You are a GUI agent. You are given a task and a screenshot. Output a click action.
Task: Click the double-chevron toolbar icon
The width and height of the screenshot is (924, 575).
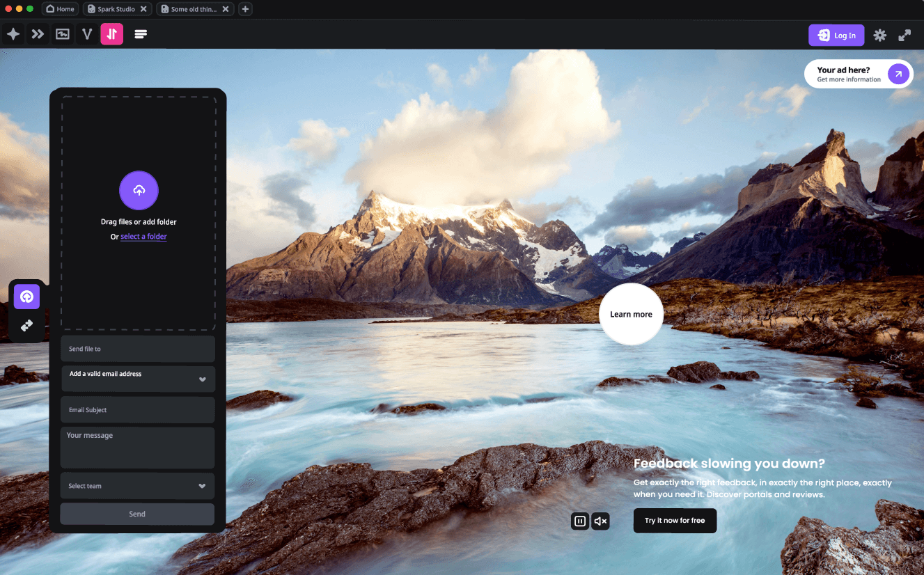38,34
